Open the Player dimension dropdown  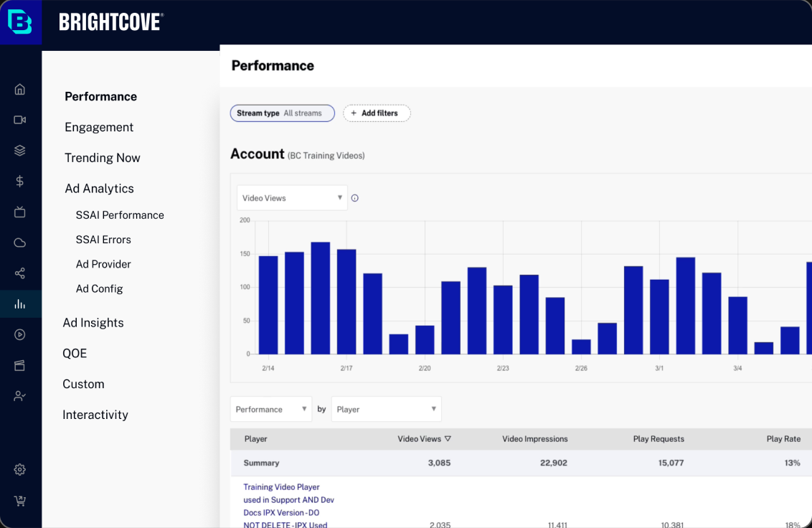(387, 410)
